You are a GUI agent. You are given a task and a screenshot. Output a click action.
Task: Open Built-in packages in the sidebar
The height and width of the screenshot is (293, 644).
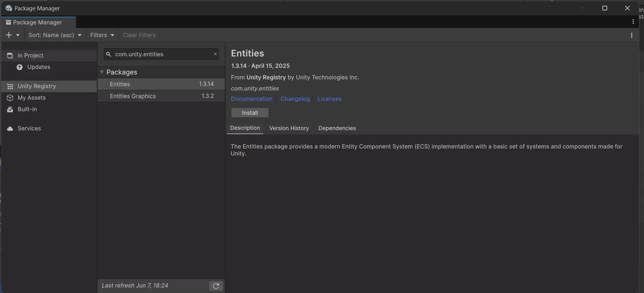pos(49,109)
